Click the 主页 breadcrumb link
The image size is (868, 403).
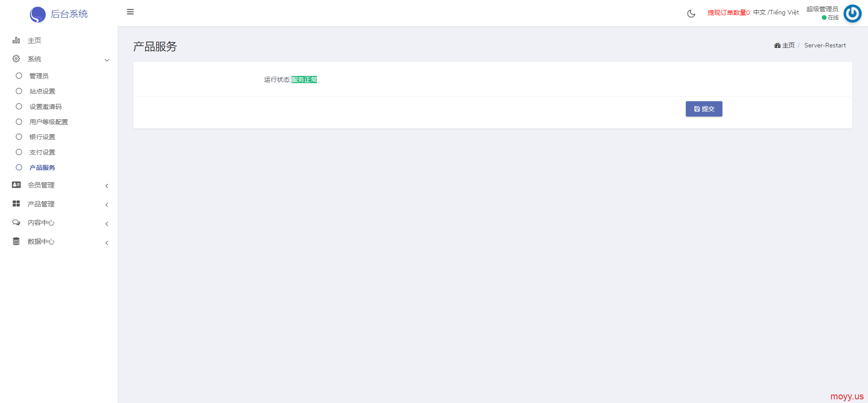(x=785, y=46)
